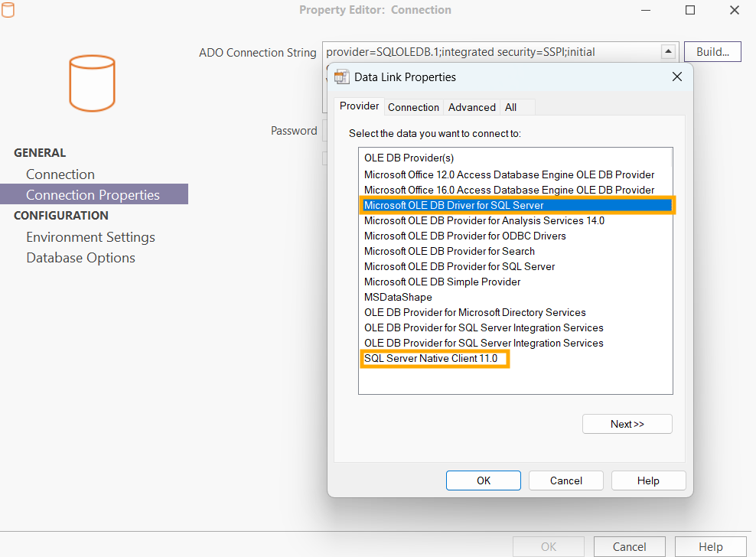Select the MSDataShape provider
The image size is (756, 557).
point(398,297)
